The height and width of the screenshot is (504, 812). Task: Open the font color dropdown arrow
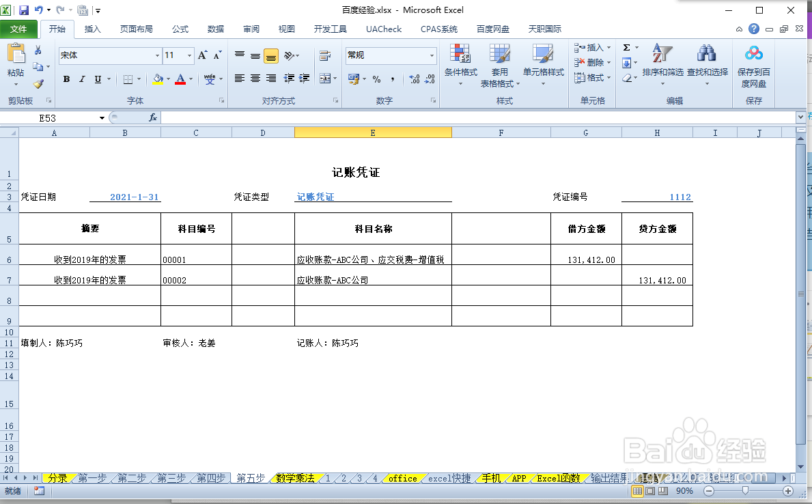tap(191, 79)
